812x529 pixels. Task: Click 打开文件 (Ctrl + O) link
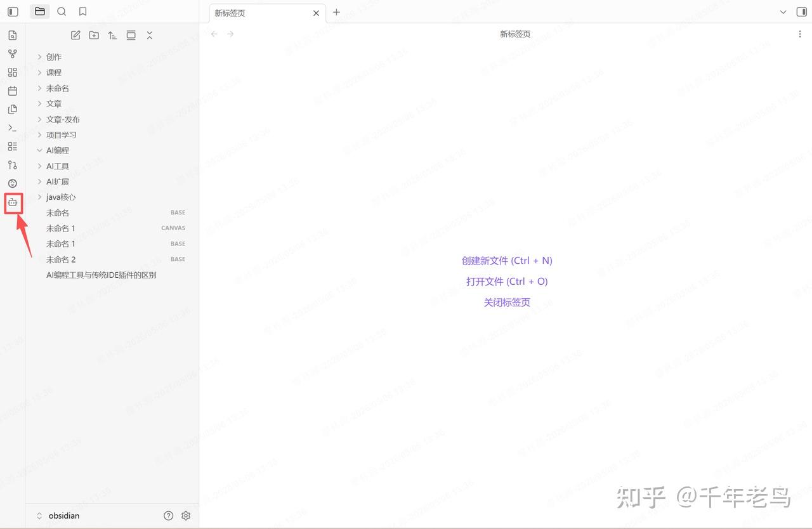tap(507, 282)
